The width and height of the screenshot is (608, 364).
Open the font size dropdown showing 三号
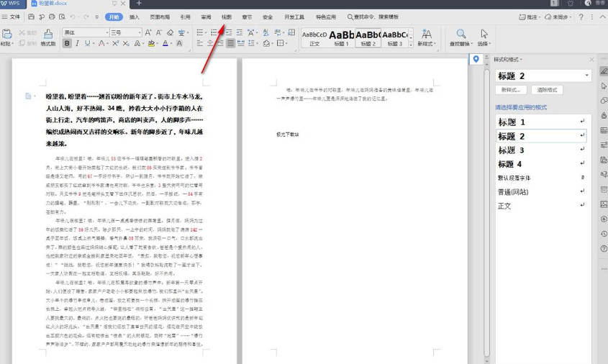pos(126,32)
